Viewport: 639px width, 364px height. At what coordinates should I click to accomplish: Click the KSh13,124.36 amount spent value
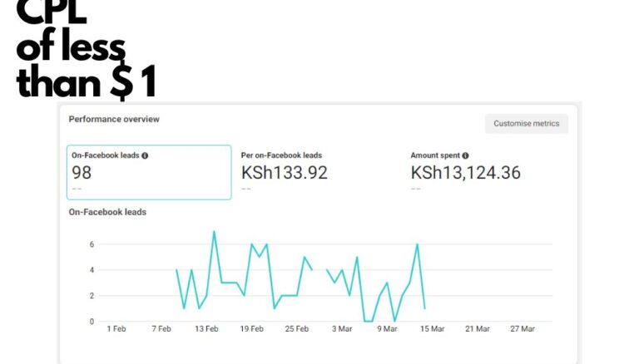click(467, 173)
